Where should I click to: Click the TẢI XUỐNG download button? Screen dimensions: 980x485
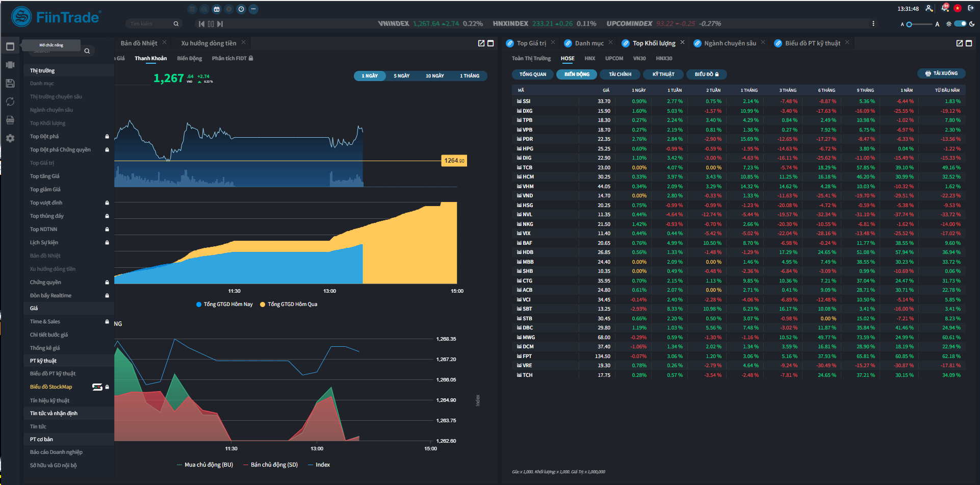[941, 73]
